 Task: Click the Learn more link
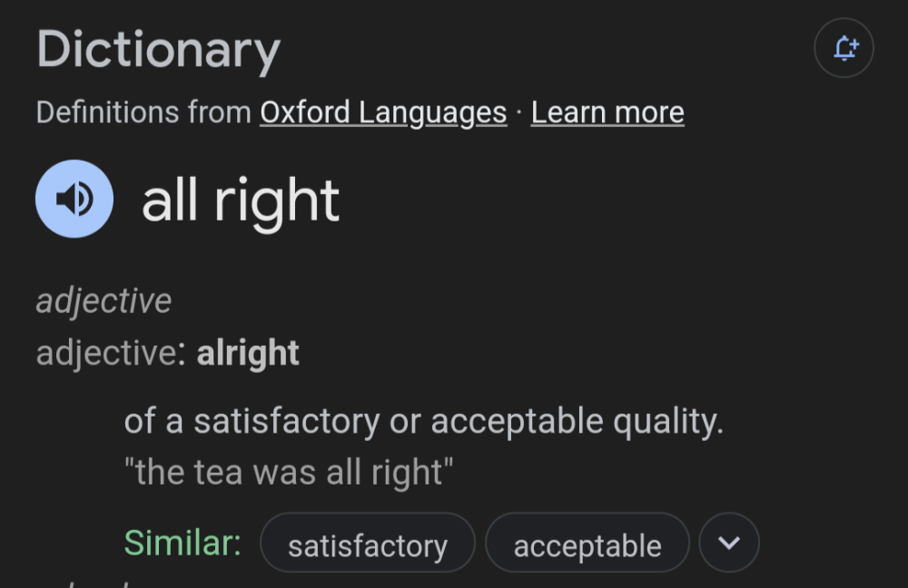(x=607, y=113)
